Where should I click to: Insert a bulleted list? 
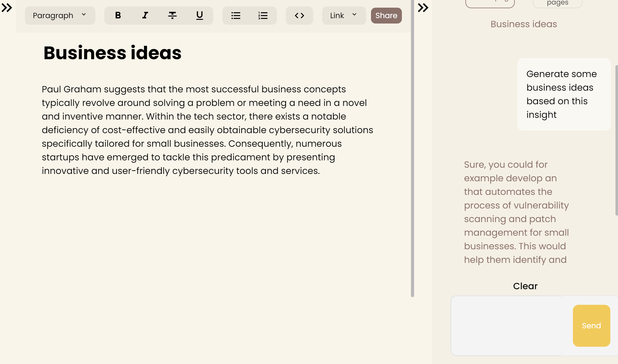point(236,15)
